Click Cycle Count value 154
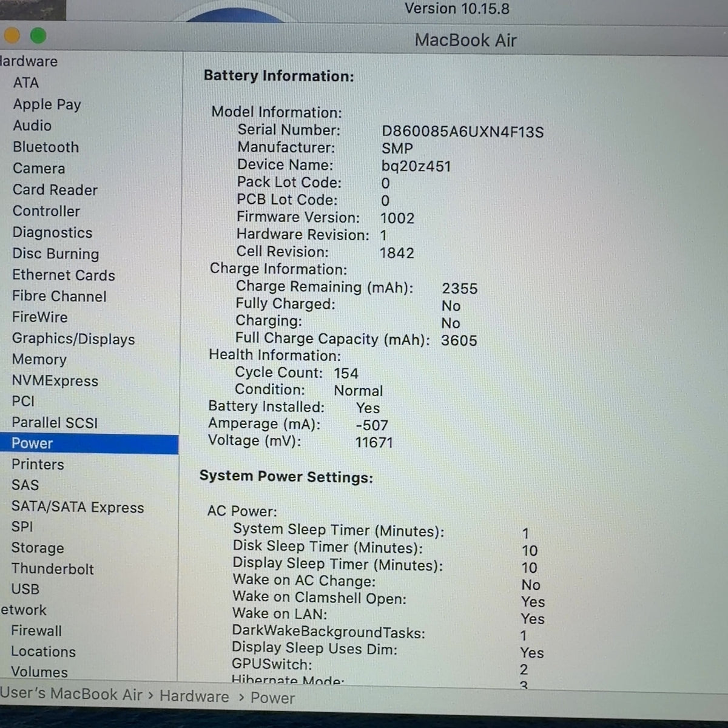Viewport: 728px width, 728px height. coord(346,373)
